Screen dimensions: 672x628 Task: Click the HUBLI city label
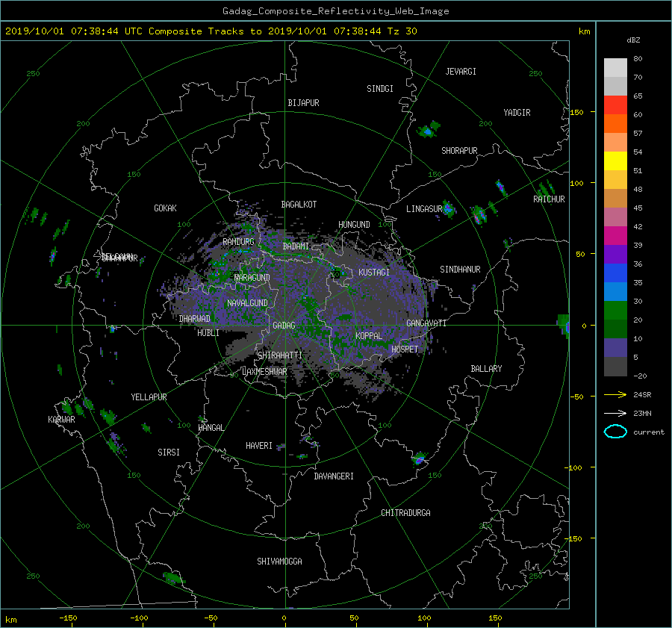pyautogui.click(x=208, y=333)
